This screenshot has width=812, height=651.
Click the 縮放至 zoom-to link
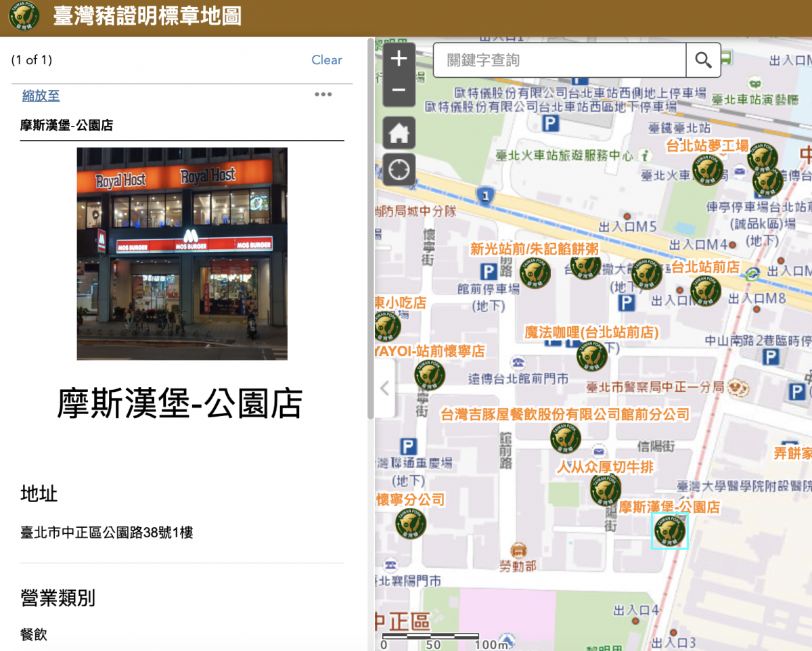[x=41, y=96]
